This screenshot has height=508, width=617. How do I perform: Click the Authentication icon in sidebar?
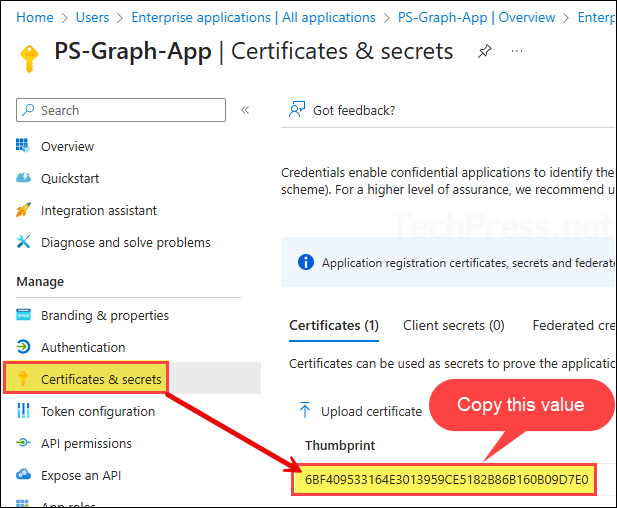pyautogui.click(x=24, y=347)
